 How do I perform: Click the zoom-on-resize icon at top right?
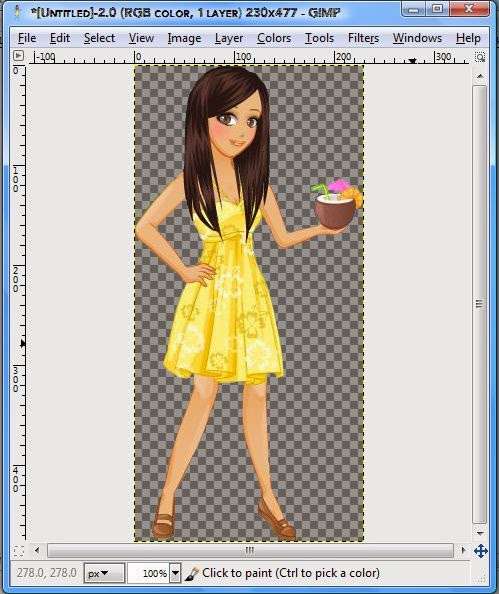(x=480, y=57)
